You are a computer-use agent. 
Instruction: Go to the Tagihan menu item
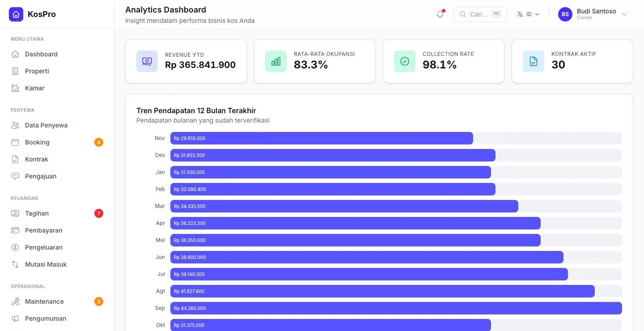click(x=57, y=213)
